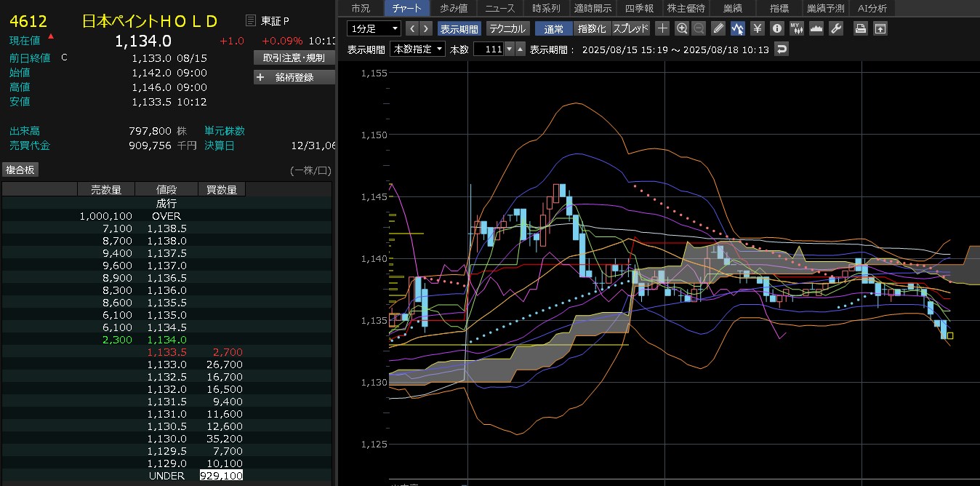Click current price 1,134.0 in header
The height and width of the screenshot is (486, 980).
pos(143,41)
